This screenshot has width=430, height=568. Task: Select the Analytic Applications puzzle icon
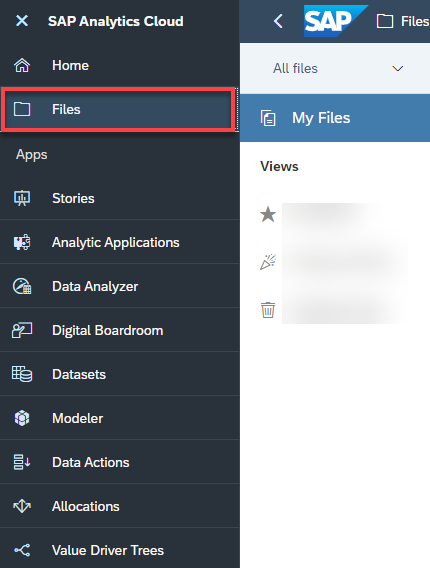pyautogui.click(x=22, y=242)
